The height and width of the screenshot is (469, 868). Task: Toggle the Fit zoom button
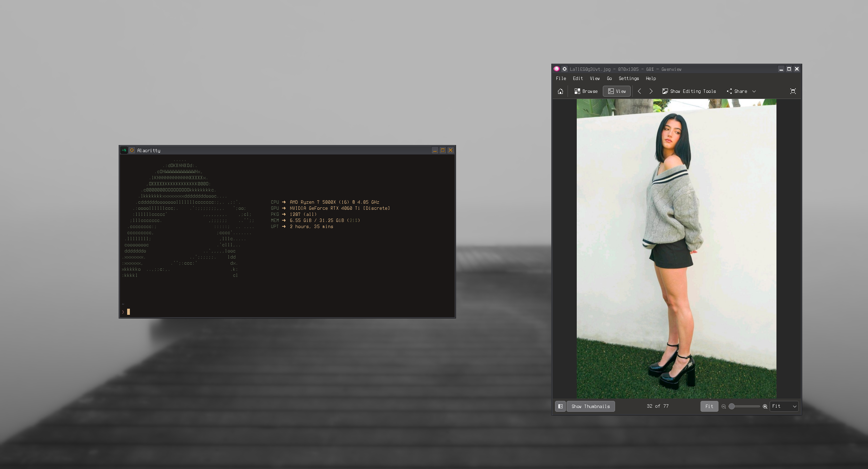709,406
